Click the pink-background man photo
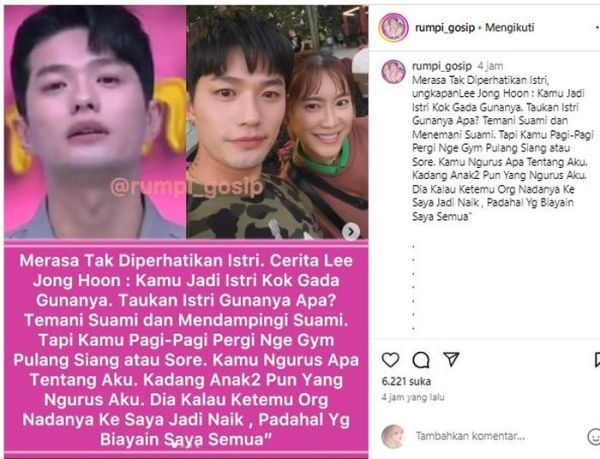600x459 pixels. (x=95, y=122)
